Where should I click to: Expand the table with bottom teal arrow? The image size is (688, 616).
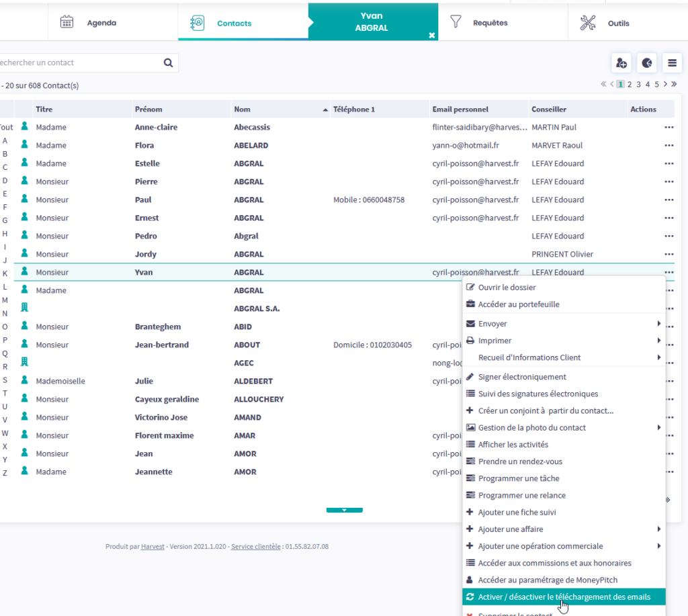(x=344, y=510)
